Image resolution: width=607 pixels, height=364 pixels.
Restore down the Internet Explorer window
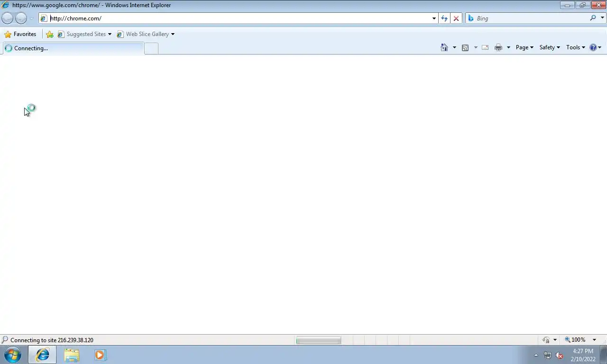(x=582, y=5)
